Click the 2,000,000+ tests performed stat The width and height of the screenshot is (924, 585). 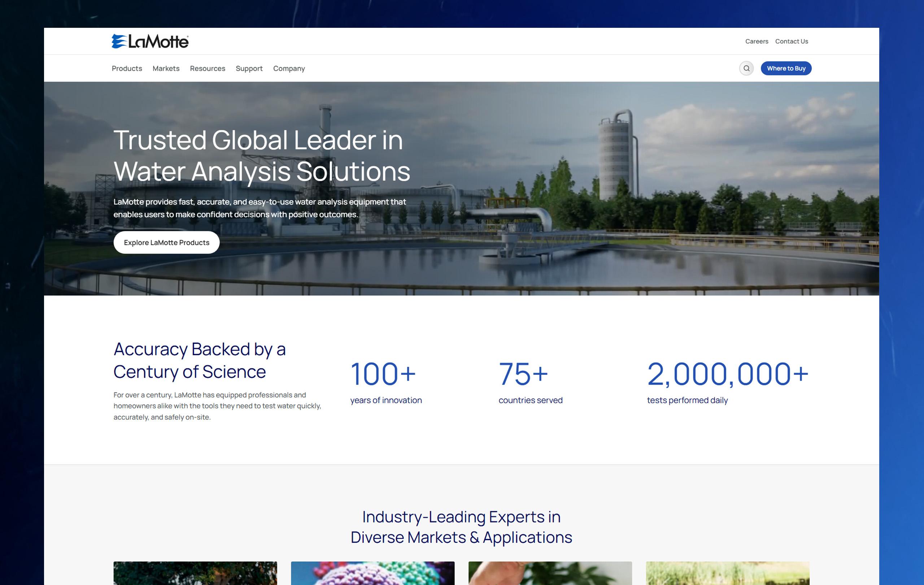pyautogui.click(x=727, y=382)
